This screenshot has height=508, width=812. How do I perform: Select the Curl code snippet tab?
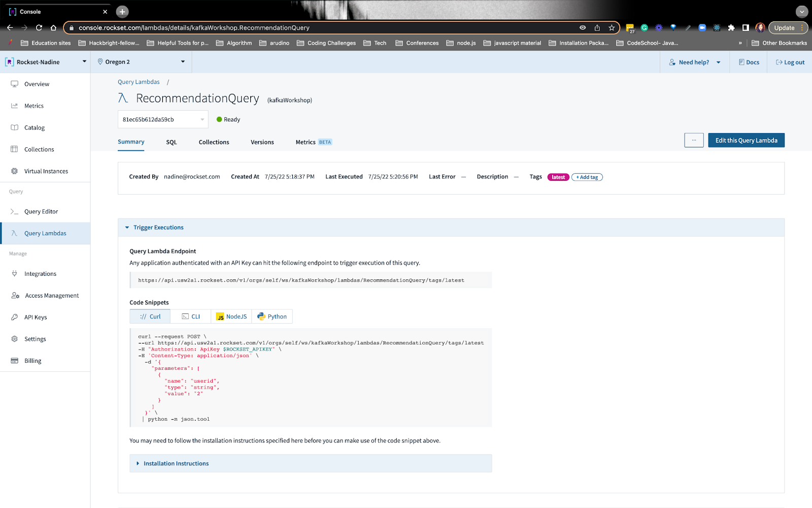150,316
